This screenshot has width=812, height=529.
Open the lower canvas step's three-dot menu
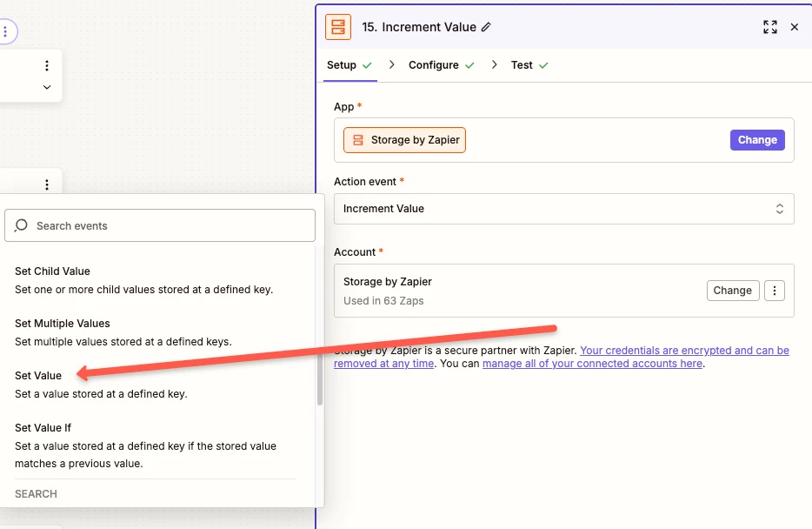click(47, 184)
